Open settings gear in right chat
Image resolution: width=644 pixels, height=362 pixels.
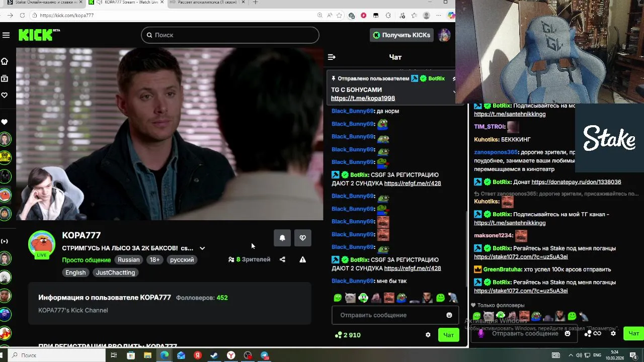coord(613,333)
